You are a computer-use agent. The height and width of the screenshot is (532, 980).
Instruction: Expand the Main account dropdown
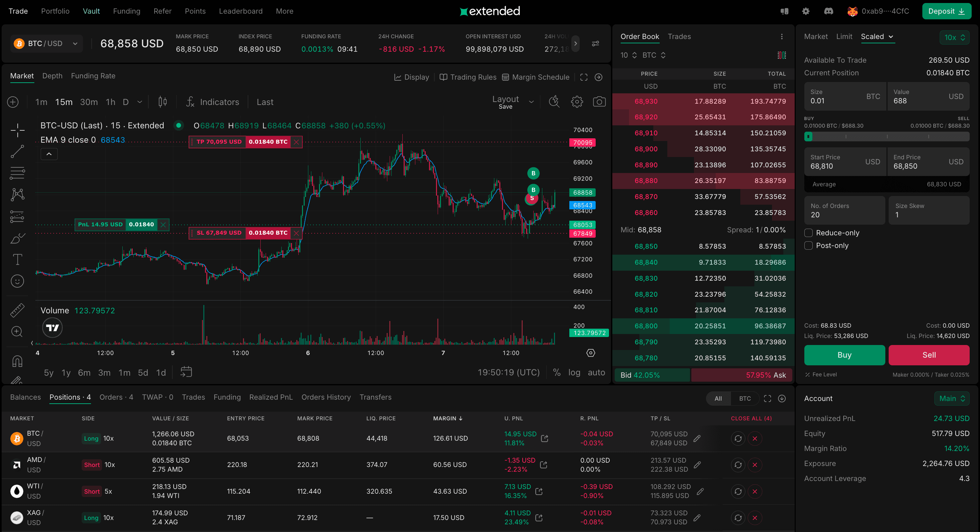pyautogui.click(x=951, y=398)
